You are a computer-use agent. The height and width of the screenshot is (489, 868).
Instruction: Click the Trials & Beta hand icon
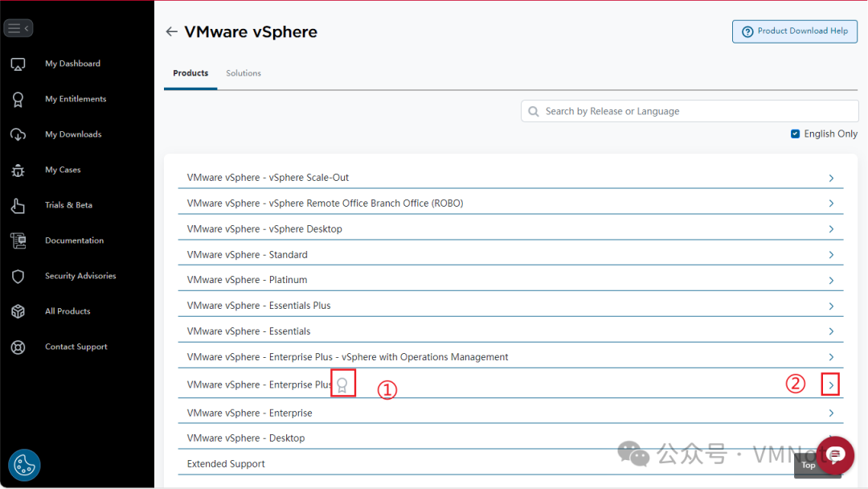click(x=18, y=205)
